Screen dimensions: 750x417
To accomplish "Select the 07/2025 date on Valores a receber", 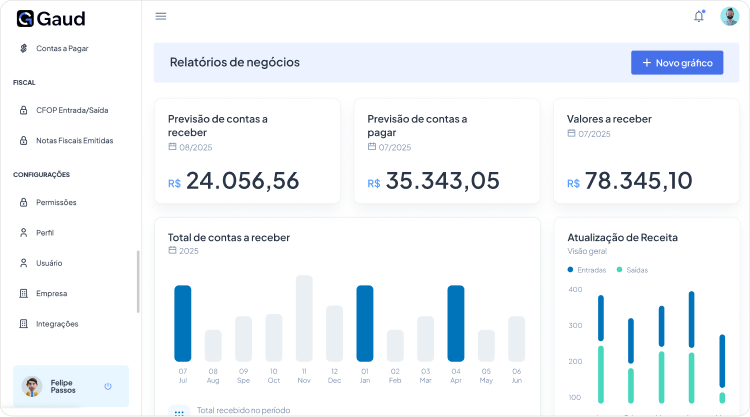I will click(594, 134).
